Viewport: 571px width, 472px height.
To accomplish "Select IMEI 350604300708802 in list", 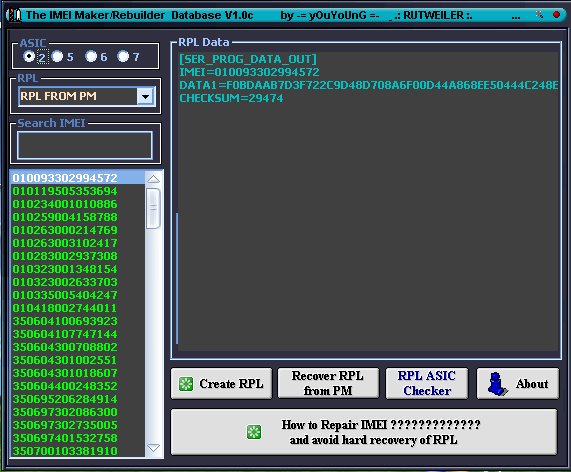I will [x=78, y=347].
